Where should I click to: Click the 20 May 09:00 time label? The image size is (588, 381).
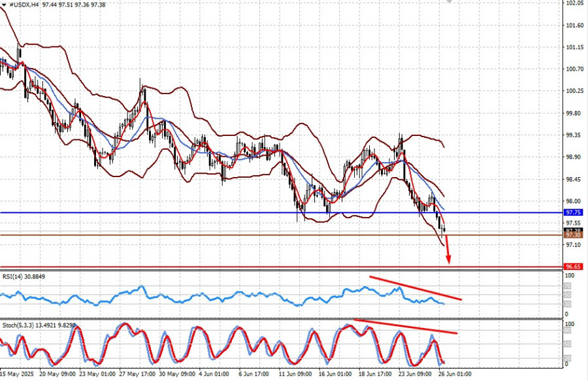[57, 374]
